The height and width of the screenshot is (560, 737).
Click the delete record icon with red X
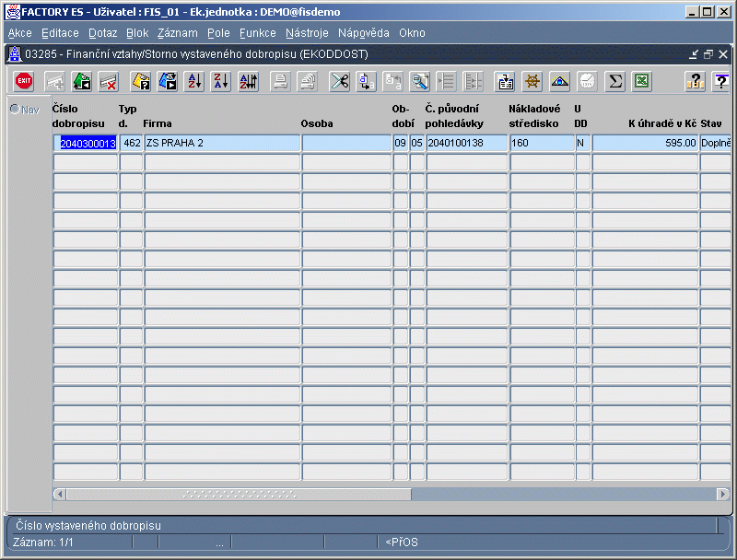pyautogui.click(x=109, y=81)
